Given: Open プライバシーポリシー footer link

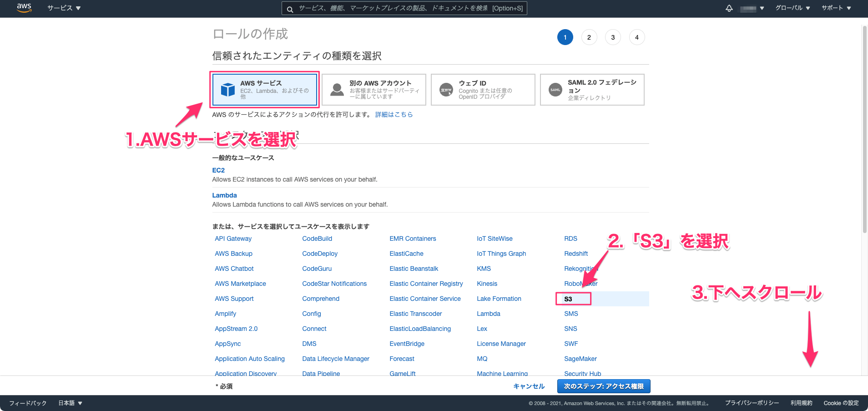Looking at the screenshot, I should pyautogui.click(x=752, y=403).
